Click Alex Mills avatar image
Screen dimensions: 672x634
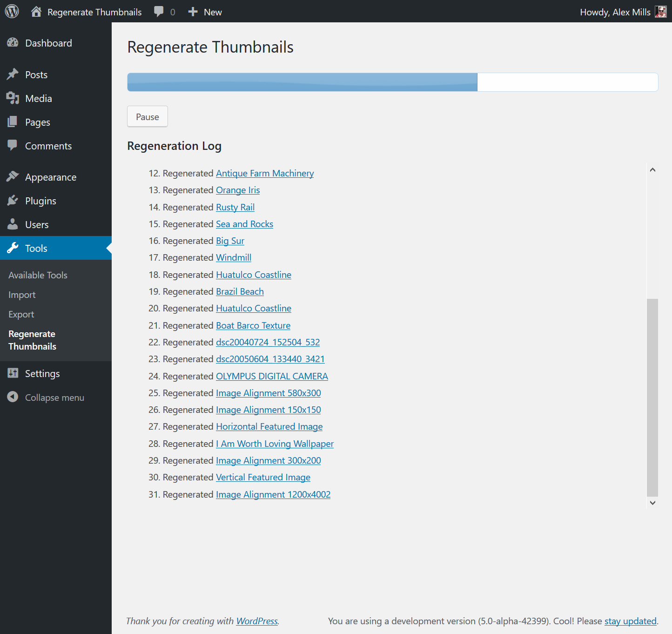click(x=661, y=12)
